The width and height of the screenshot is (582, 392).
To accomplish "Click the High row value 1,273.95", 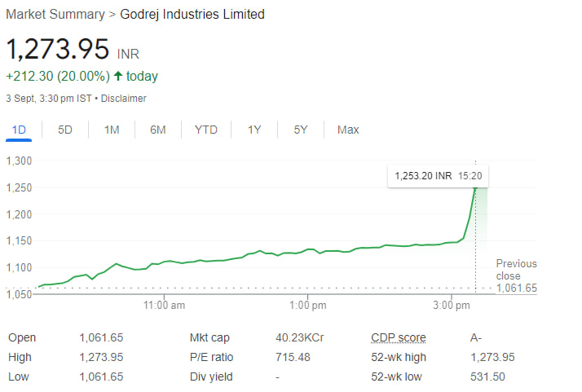I will pos(101,357).
